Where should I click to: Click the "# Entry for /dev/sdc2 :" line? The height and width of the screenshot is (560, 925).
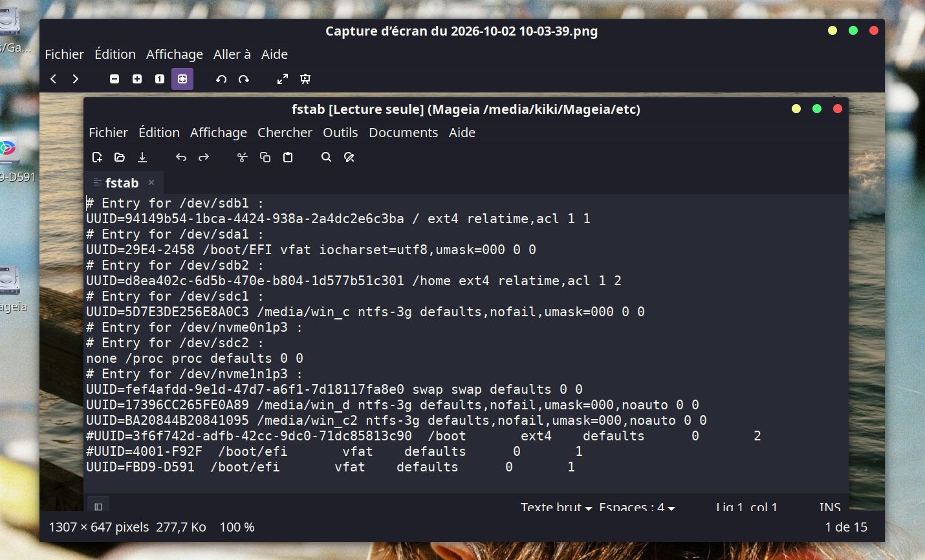(x=175, y=343)
